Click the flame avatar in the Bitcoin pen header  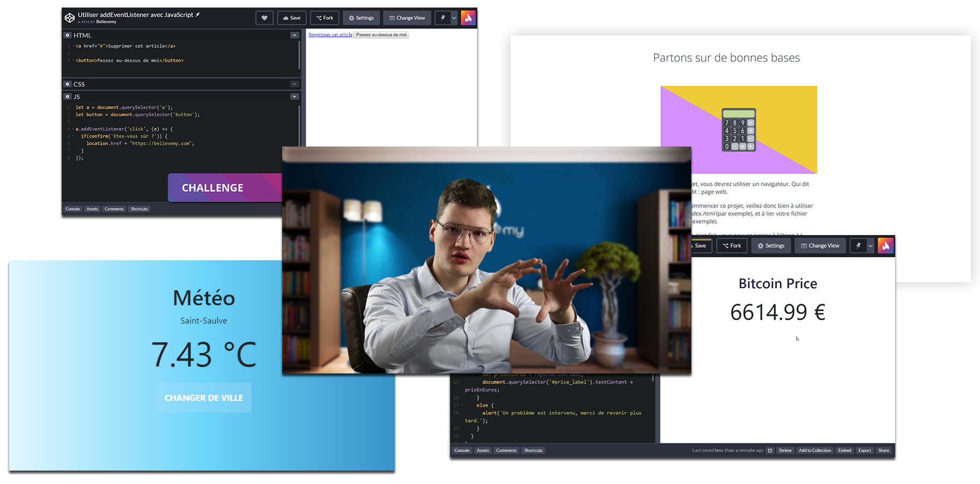886,246
